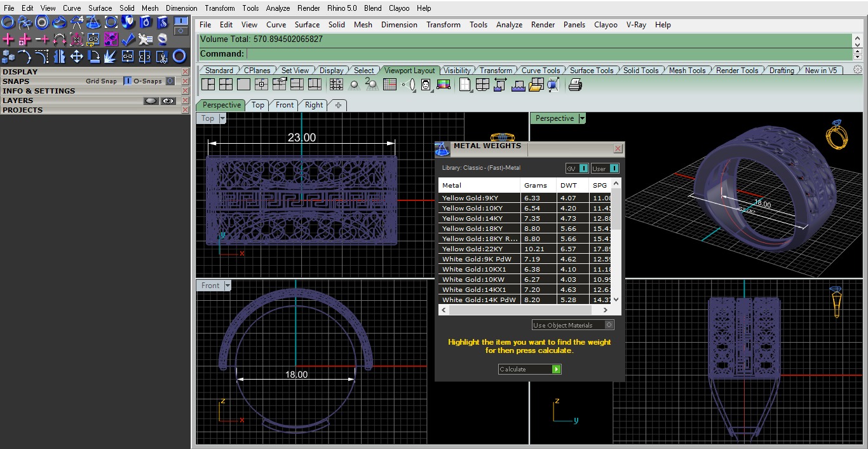Toggle Grid Snap on or off
The image size is (868, 449).
(127, 81)
